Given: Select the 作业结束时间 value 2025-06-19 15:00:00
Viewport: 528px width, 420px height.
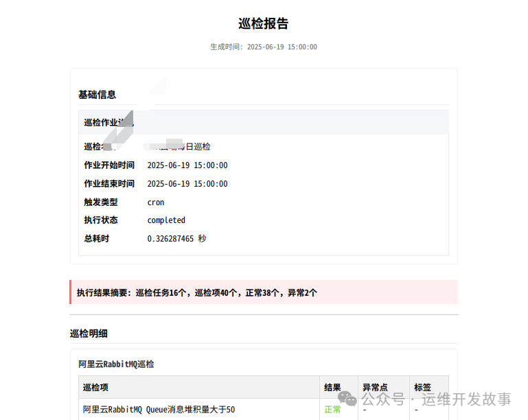Looking at the screenshot, I should point(187,184).
